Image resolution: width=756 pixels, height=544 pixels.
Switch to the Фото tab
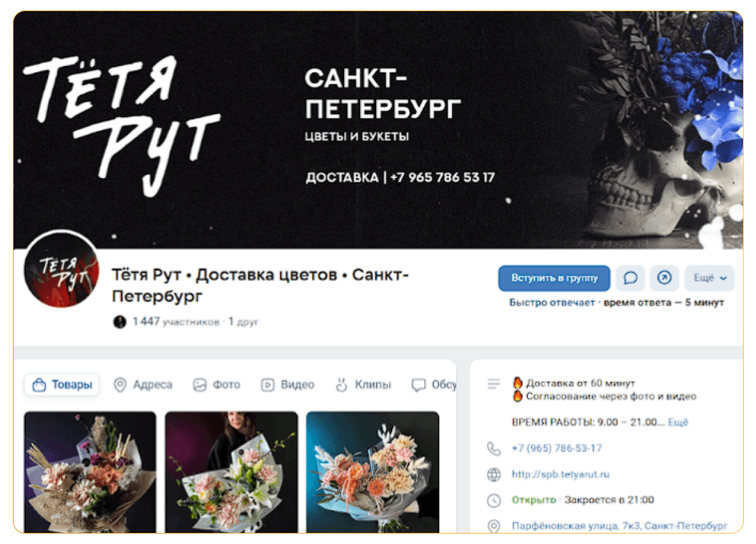[216, 385]
